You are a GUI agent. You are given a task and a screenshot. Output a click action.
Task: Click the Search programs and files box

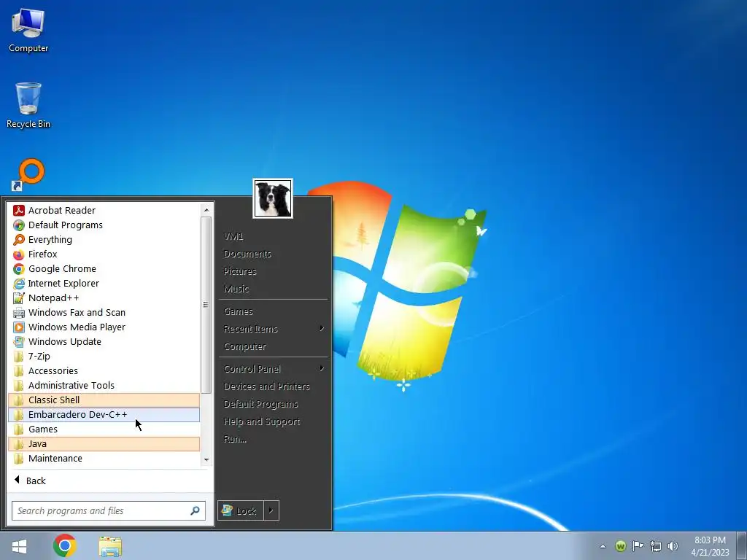pyautogui.click(x=109, y=511)
